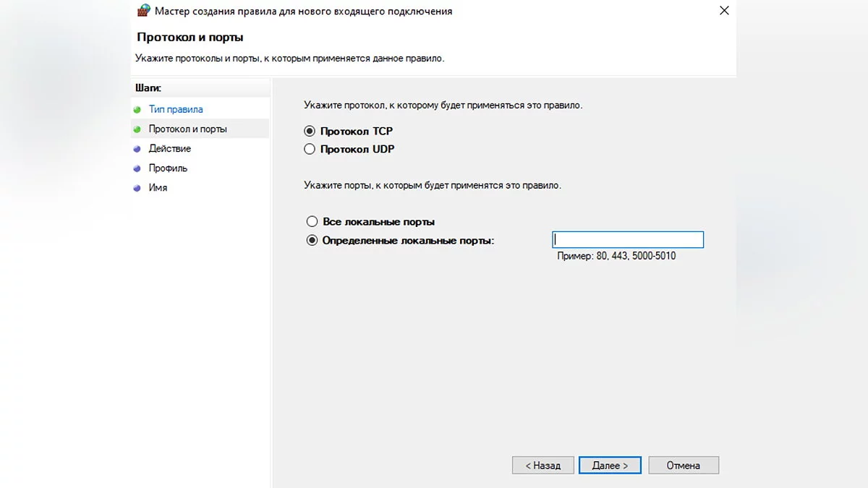
Task: Click green bullet beside Тип правила
Action: 137,110
